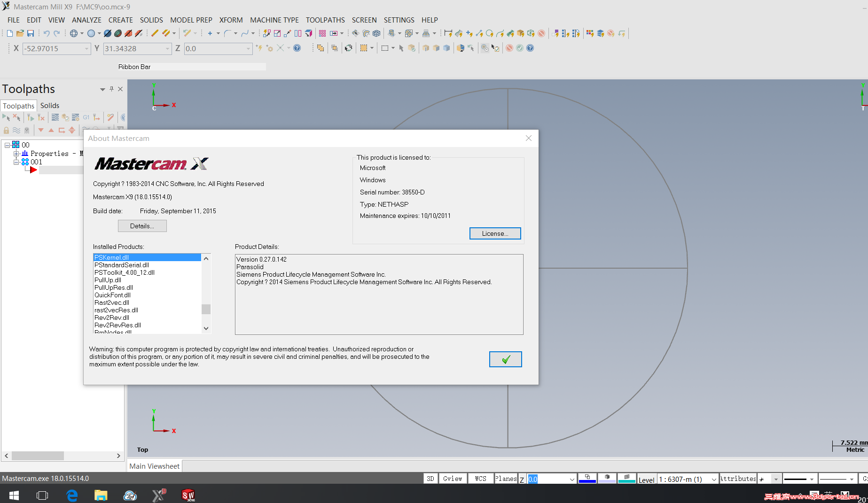Click the blue spline curve icon

coord(245,33)
